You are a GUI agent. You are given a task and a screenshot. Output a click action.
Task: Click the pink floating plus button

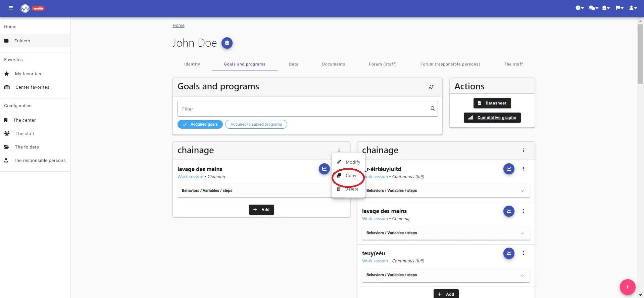tap(628, 287)
